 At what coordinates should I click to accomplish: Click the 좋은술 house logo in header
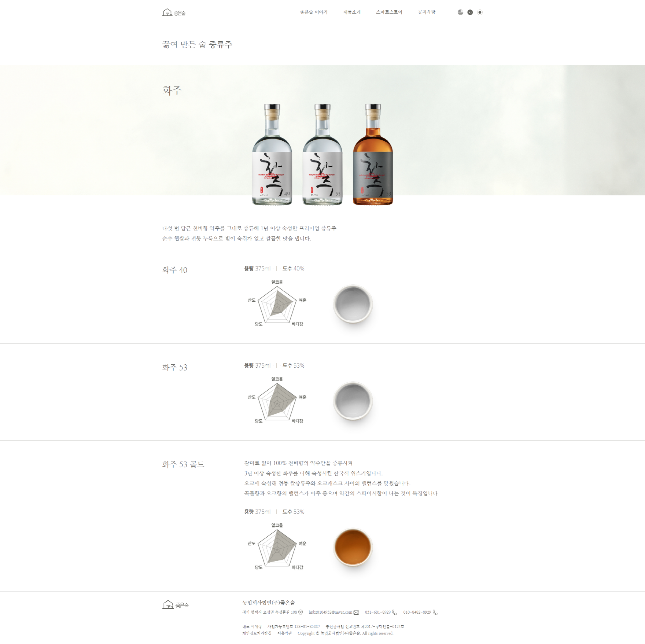[174, 12]
